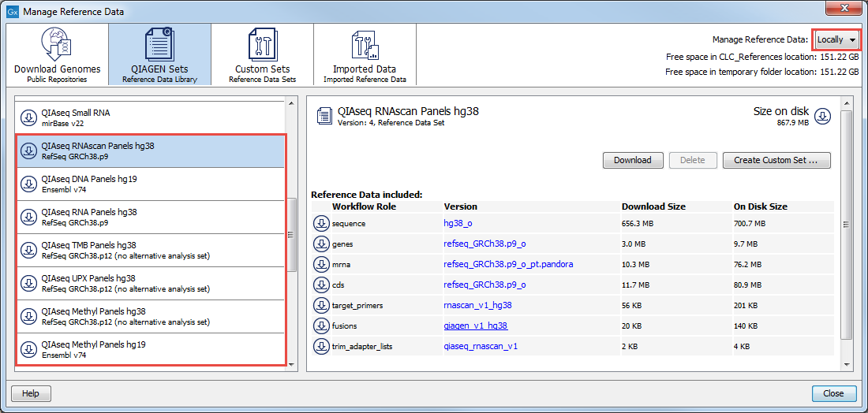Select the QIAseq Small RNA list entry
This screenshot has height=413, width=868.
click(149, 117)
